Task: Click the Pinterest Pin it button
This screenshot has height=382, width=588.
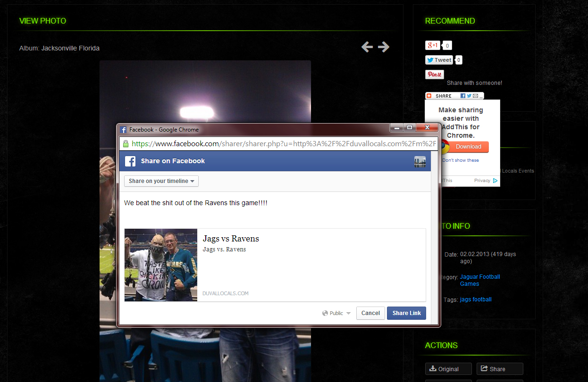Action: (x=434, y=75)
